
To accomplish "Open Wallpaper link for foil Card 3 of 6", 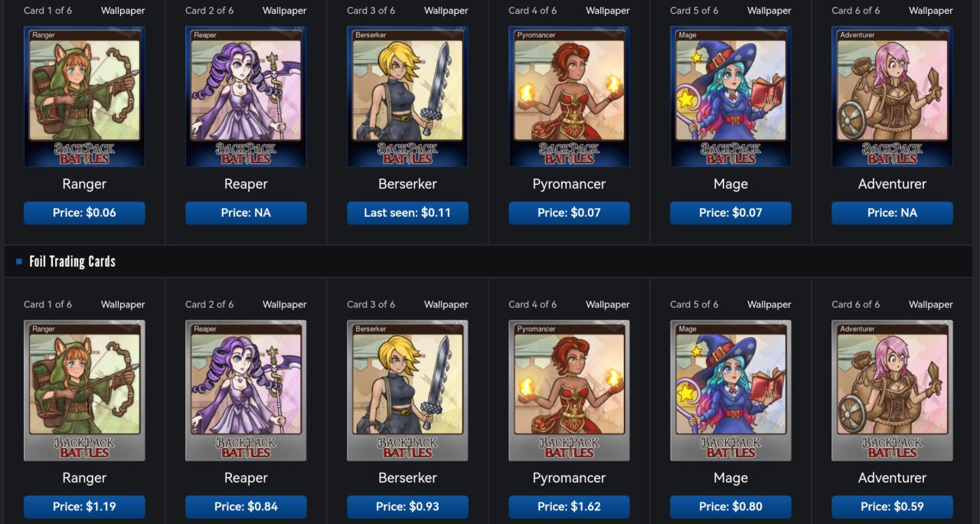I will coord(446,304).
